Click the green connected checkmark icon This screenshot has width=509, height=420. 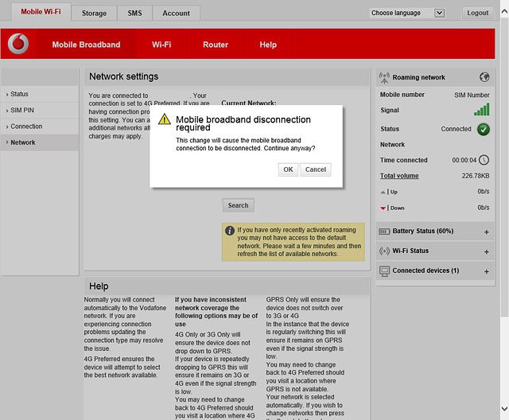tap(484, 129)
